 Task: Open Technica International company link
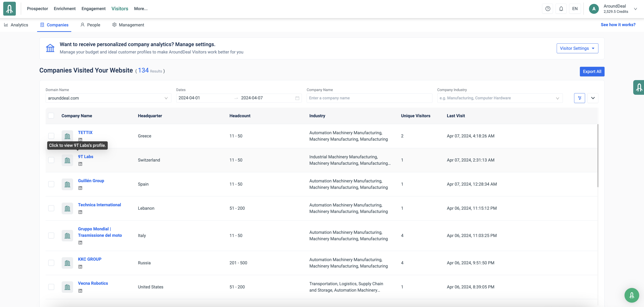(99, 205)
